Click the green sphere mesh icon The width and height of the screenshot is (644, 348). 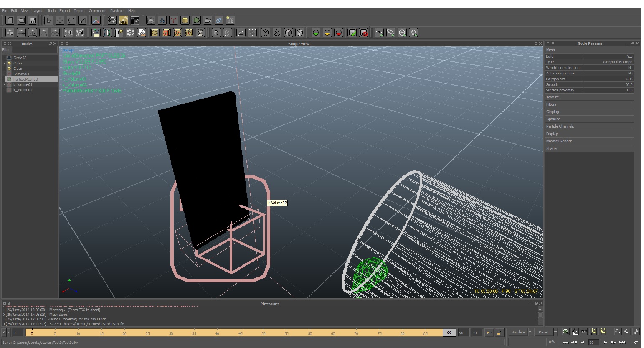point(196,20)
